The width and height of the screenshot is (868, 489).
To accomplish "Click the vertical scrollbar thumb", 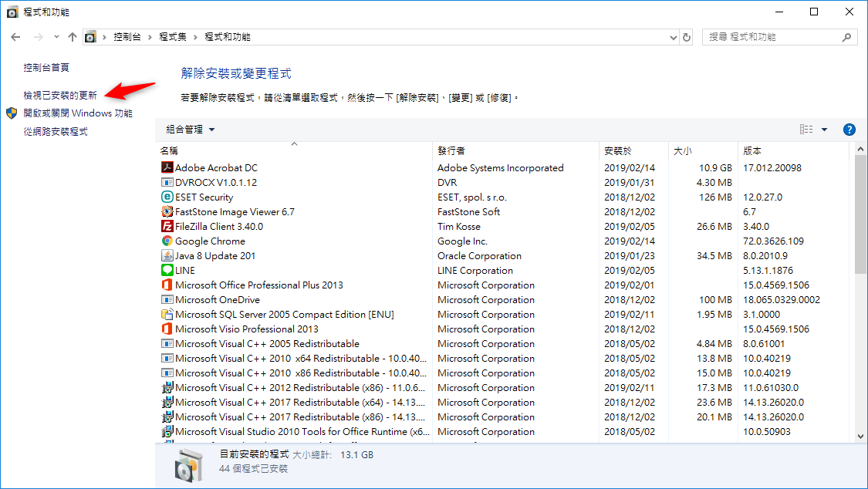I will click(x=860, y=214).
